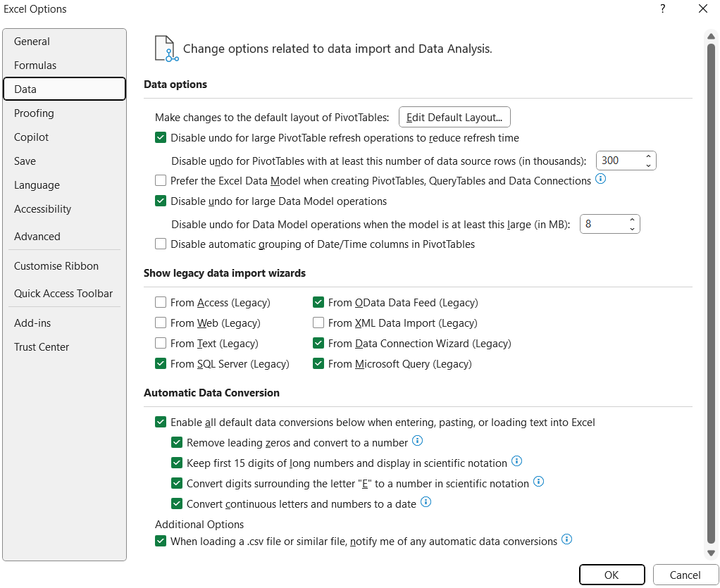Click the 300 rows threshold input field
This screenshot has height=588, width=720.
click(620, 161)
